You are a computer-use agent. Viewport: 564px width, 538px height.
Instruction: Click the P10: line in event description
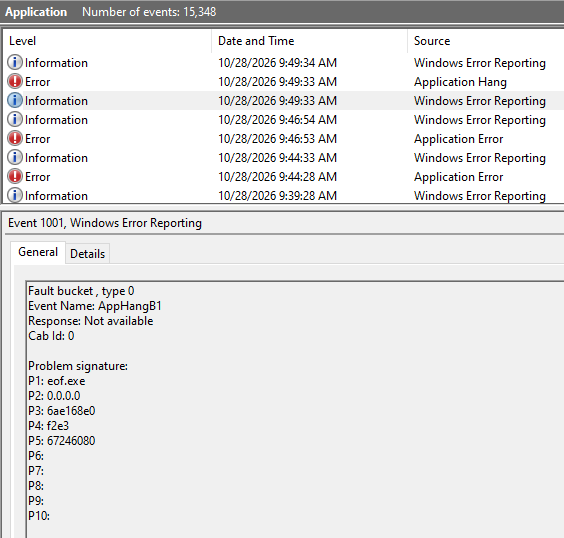(x=39, y=516)
